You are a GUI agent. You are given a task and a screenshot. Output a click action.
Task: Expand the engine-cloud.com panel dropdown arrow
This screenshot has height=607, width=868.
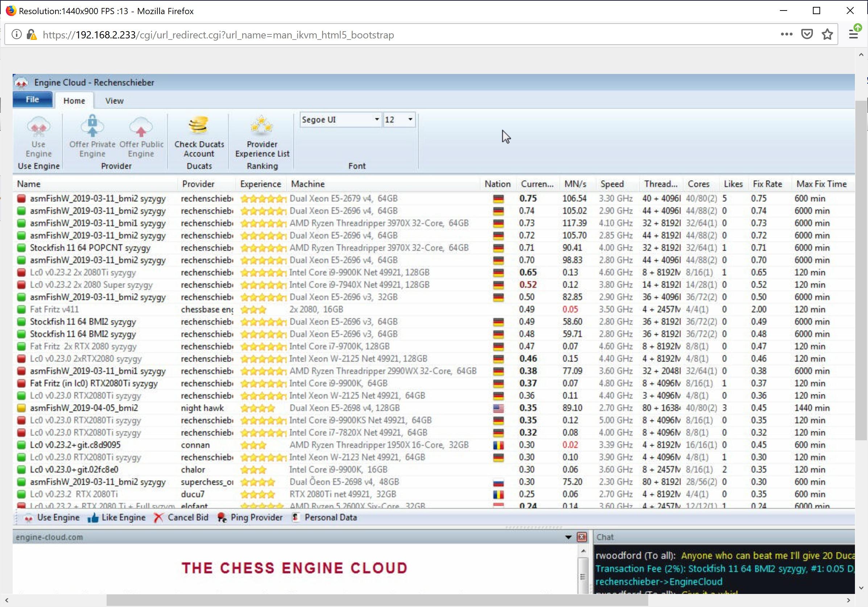click(x=568, y=537)
